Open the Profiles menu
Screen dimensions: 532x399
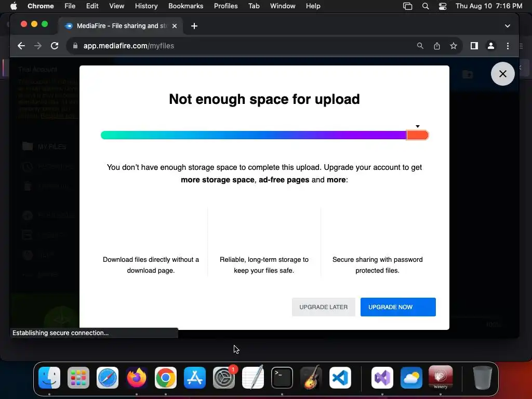click(x=225, y=6)
